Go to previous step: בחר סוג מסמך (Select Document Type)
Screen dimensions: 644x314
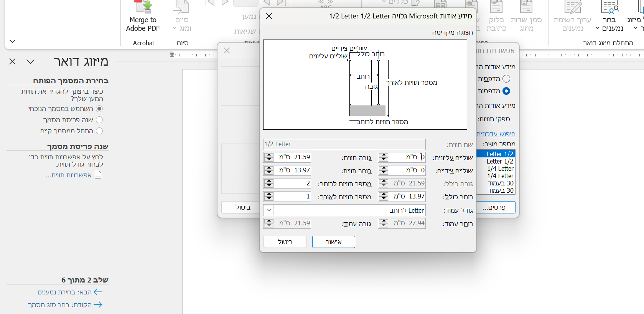(x=65, y=305)
